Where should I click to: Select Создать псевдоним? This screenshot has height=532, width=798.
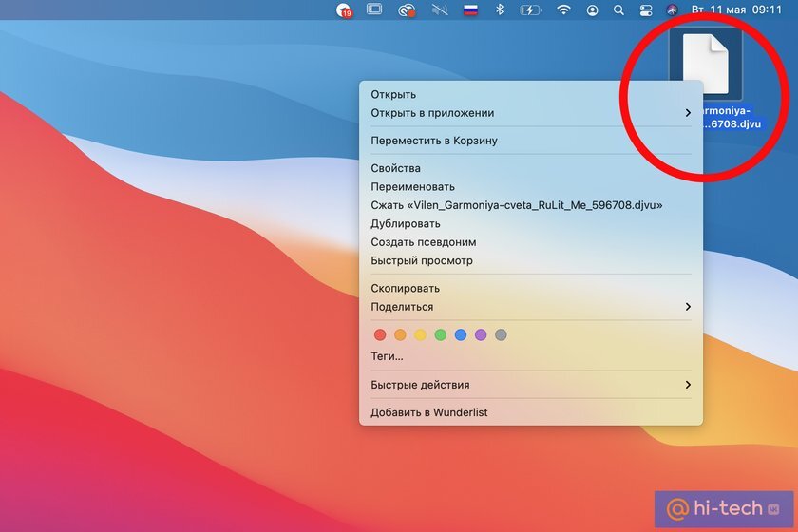point(531,242)
